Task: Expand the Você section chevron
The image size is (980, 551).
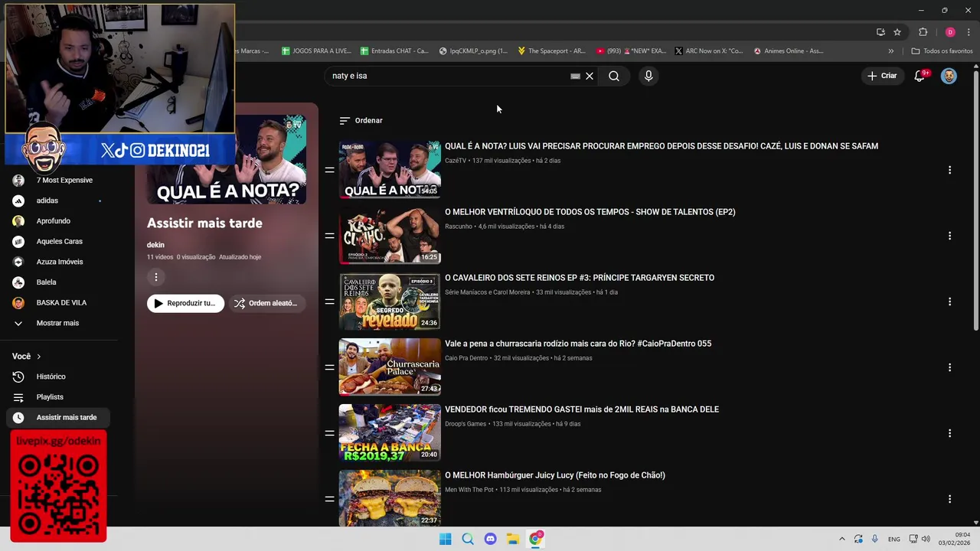Action: pyautogui.click(x=38, y=357)
